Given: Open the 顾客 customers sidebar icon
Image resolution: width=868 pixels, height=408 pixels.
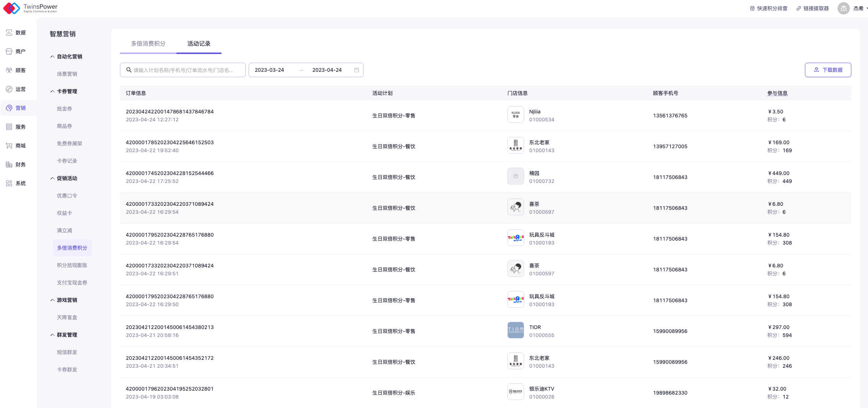Looking at the screenshot, I should click(x=9, y=70).
